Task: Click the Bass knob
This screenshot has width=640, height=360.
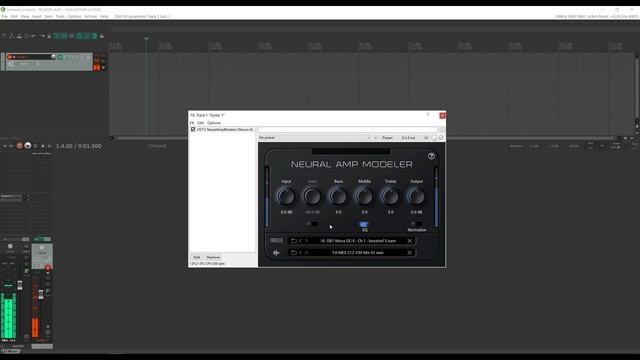Action: (x=338, y=196)
